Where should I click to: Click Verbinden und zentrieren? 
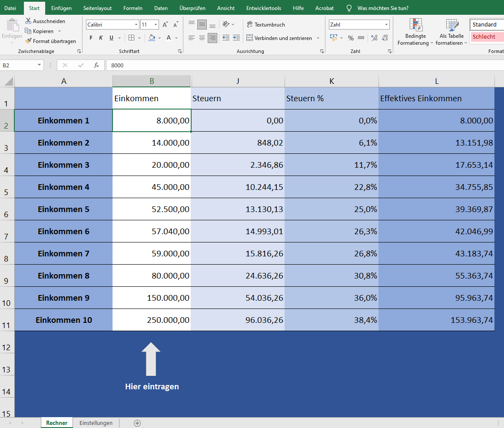279,38
